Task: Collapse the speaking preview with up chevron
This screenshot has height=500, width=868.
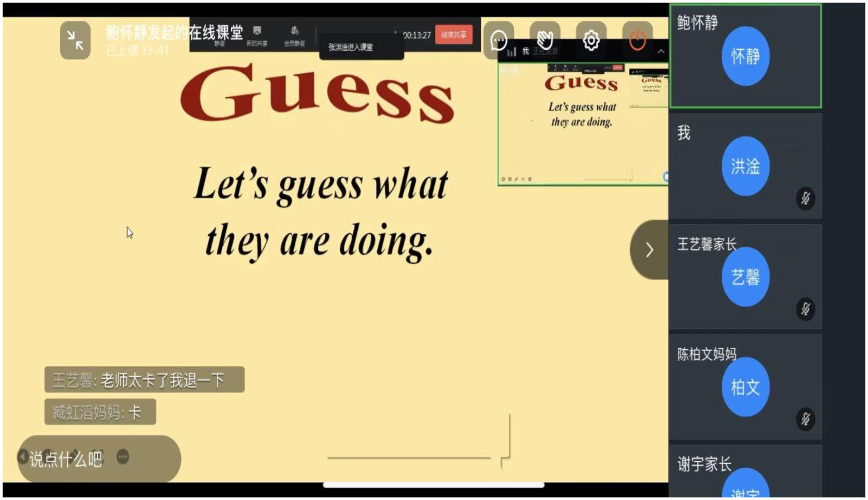Action: click(x=661, y=51)
